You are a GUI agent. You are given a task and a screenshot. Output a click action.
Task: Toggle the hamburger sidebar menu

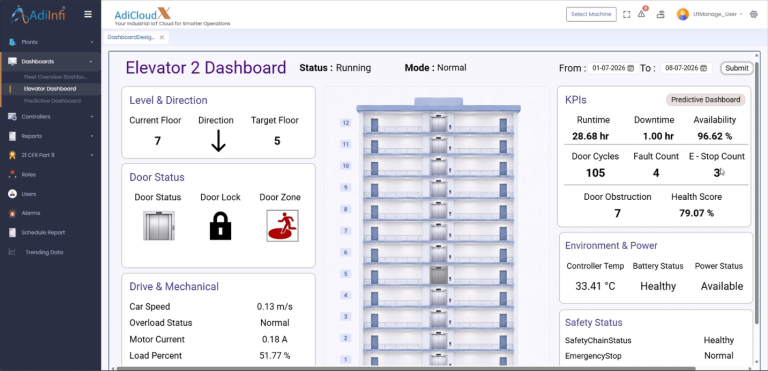[88, 14]
